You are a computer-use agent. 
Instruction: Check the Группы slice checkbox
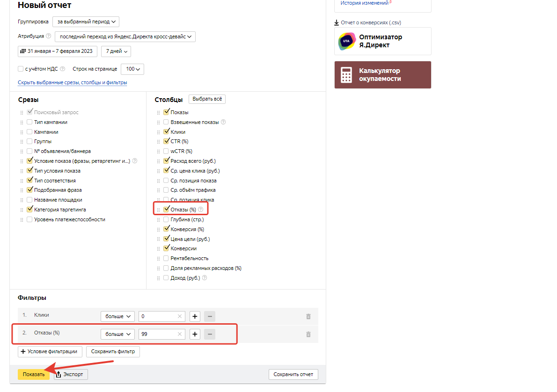[x=29, y=141]
